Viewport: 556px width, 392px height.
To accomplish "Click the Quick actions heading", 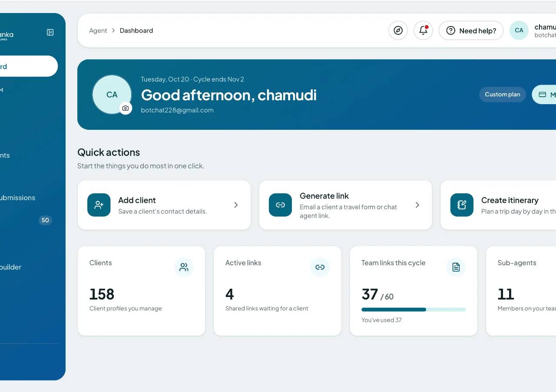I will [x=109, y=152].
